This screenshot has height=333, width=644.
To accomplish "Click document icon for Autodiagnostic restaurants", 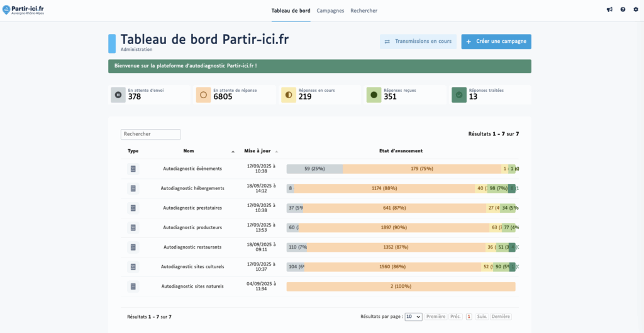I will click(133, 247).
